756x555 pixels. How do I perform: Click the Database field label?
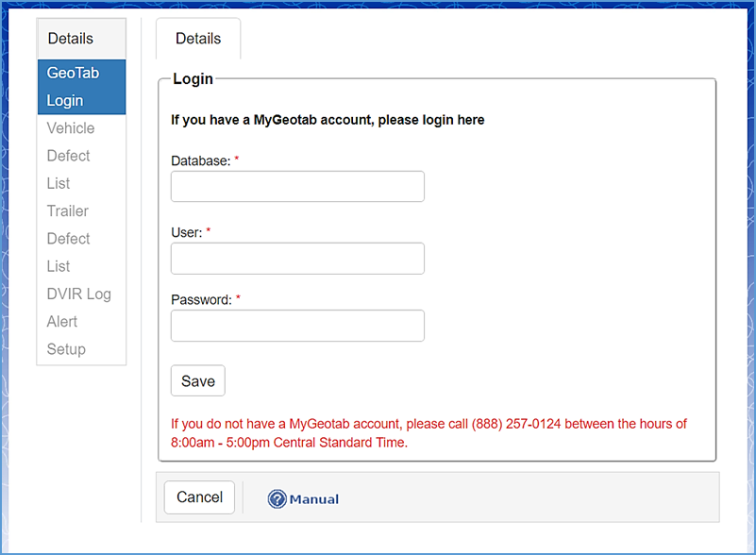[x=200, y=161]
